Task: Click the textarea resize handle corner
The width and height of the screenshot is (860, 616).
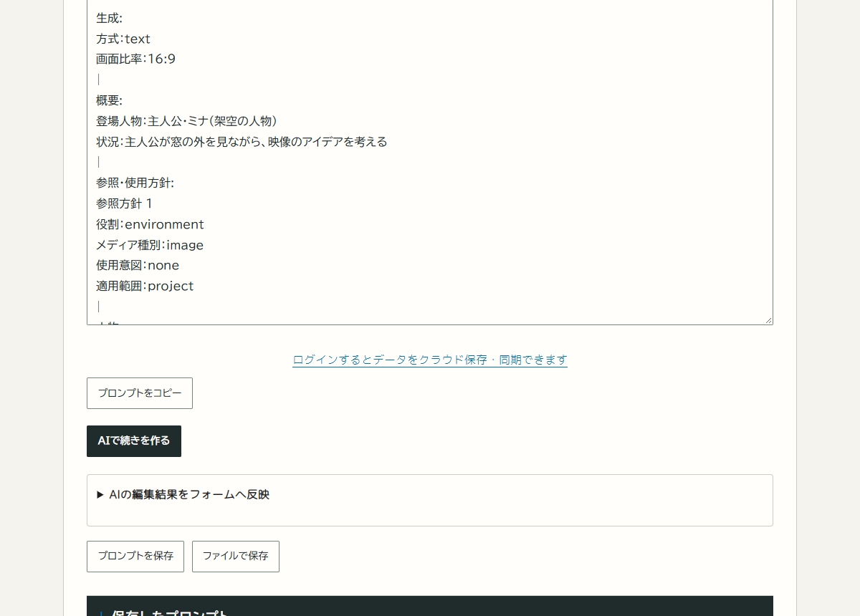Action: (768, 320)
